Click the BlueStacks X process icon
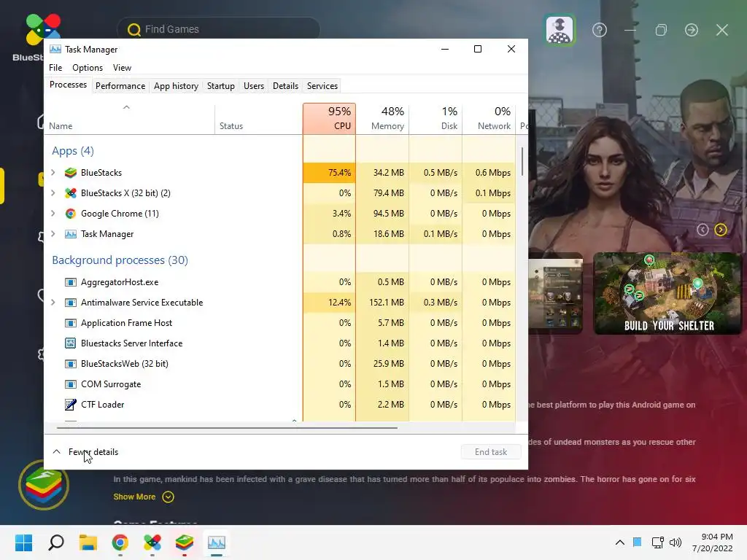Image resolution: width=747 pixels, height=560 pixels. pos(71,193)
